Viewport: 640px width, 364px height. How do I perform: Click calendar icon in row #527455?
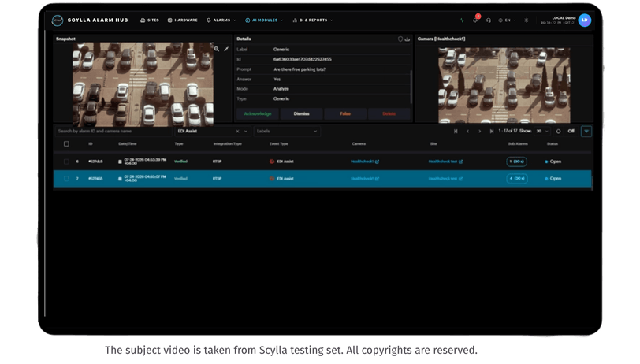coord(120,179)
